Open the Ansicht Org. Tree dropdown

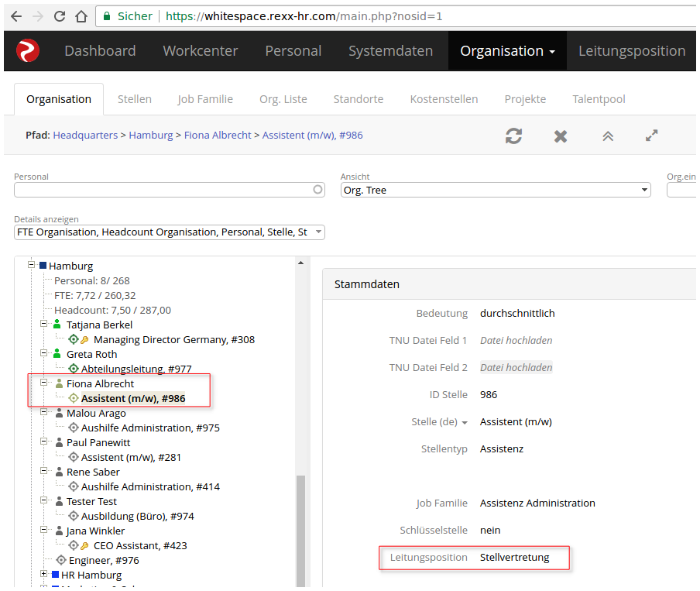tap(496, 190)
